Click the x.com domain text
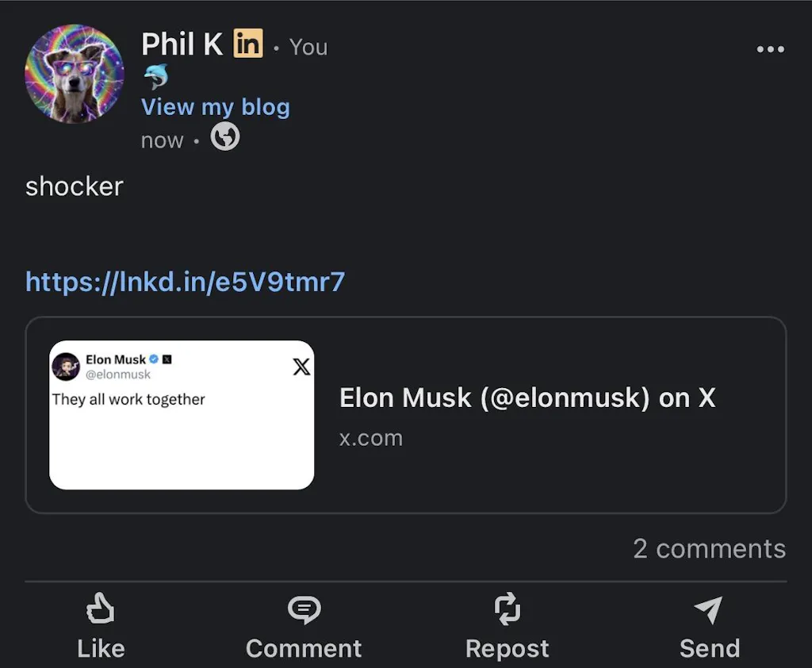Screen dimensions: 812x668 click(x=371, y=439)
